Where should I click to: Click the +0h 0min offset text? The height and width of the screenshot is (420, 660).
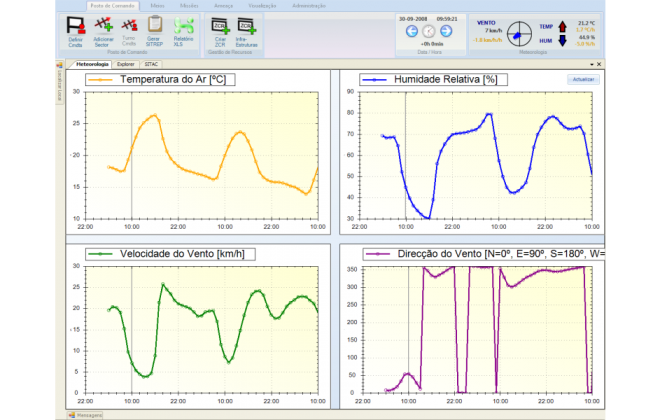click(x=431, y=44)
